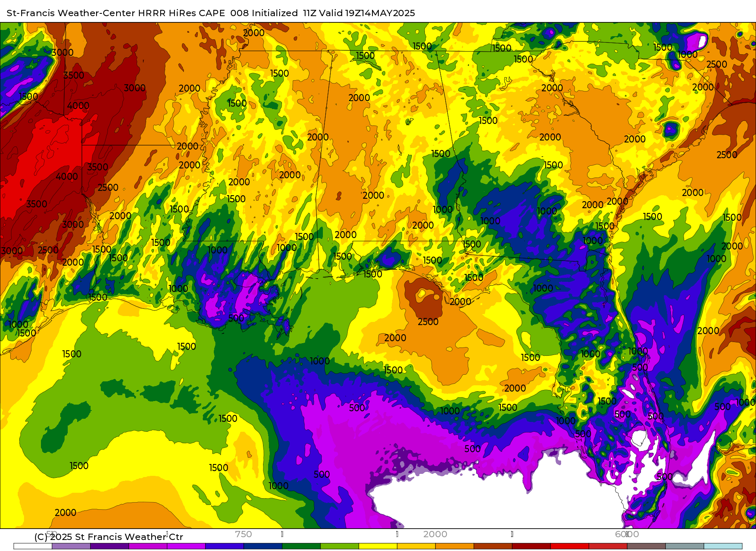Click the mauve-brown legend swatch
756x551 pixels.
click(646, 546)
